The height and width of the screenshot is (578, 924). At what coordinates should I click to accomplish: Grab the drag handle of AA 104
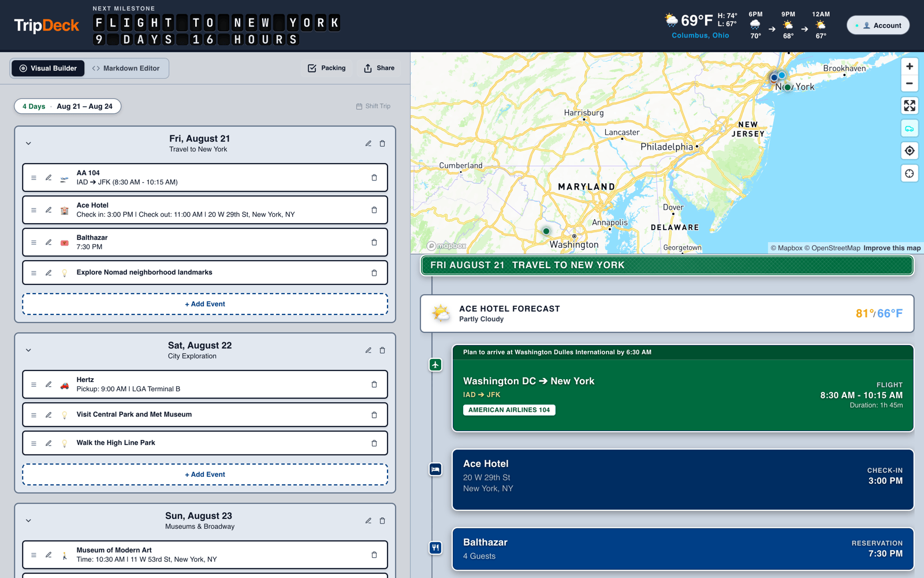point(33,177)
